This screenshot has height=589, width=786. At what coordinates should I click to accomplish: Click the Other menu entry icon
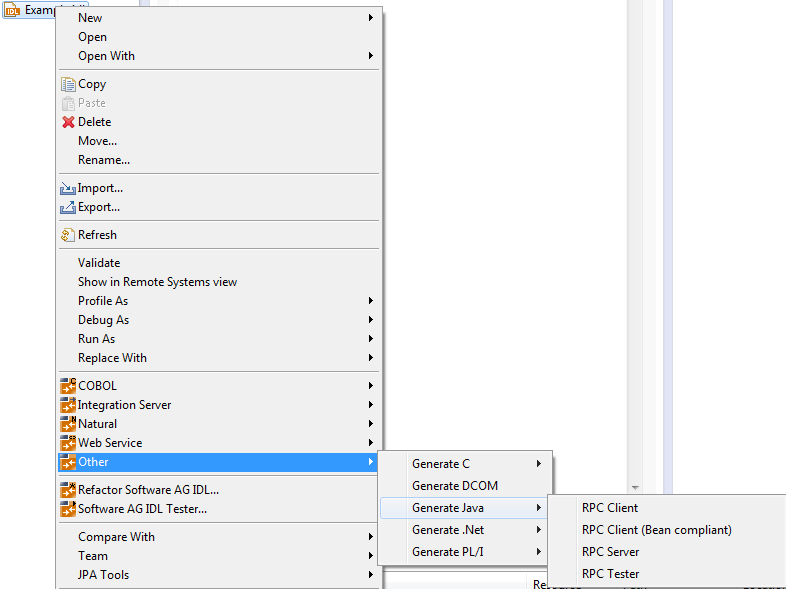click(68, 462)
